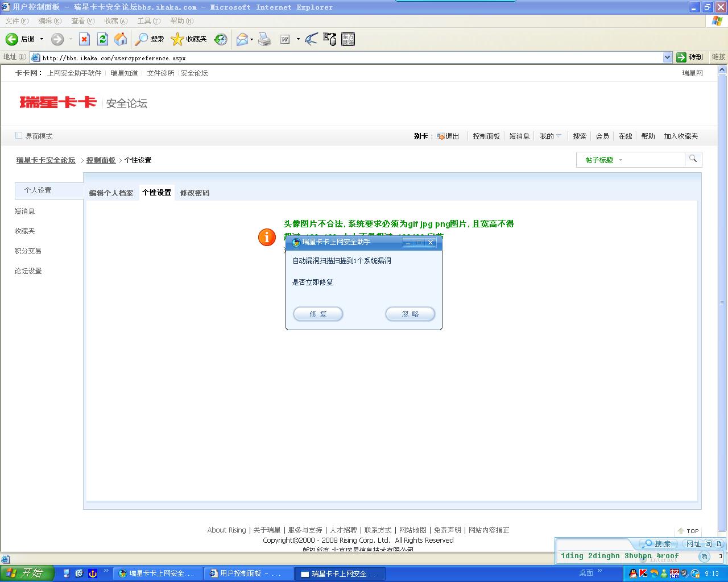Screen dimensions: 728x582
Task: Click the Kaspersky K tray icon
Action: point(644,573)
